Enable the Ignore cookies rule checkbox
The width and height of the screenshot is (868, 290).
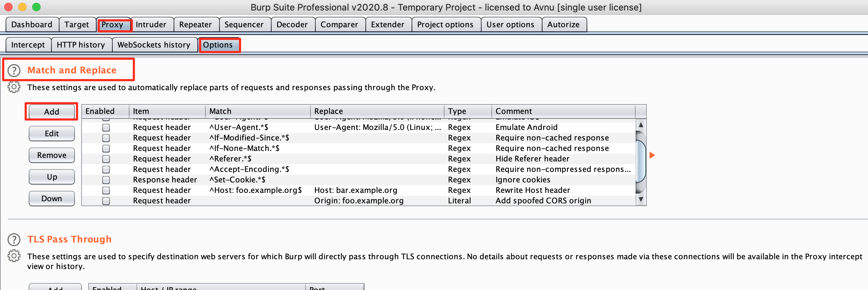(106, 180)
